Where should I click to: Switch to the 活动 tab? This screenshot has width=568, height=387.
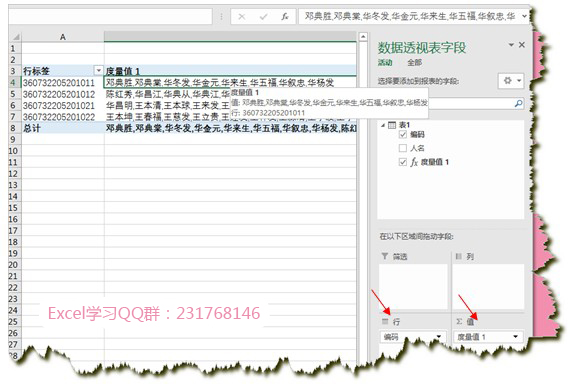385,63
